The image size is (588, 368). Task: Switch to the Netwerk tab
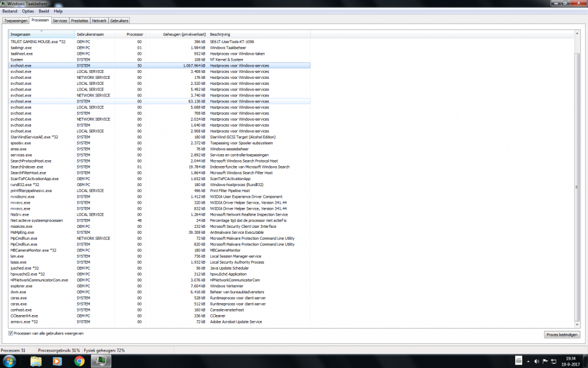[x=99, y=21]
